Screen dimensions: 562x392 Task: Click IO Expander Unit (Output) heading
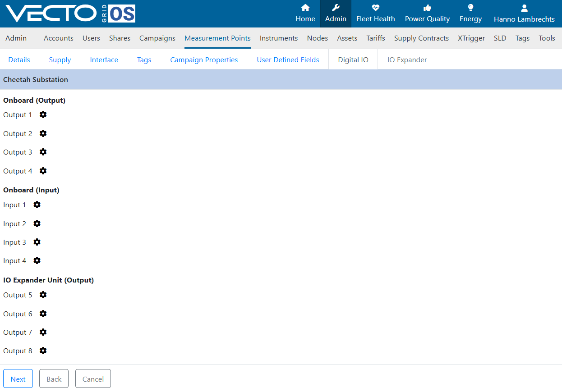coord(48,280)
